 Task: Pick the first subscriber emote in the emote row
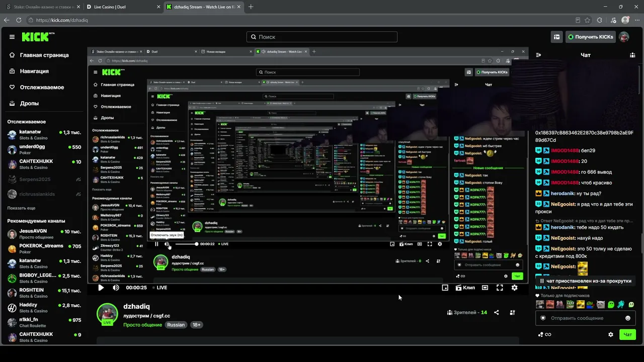coord(540,304)
